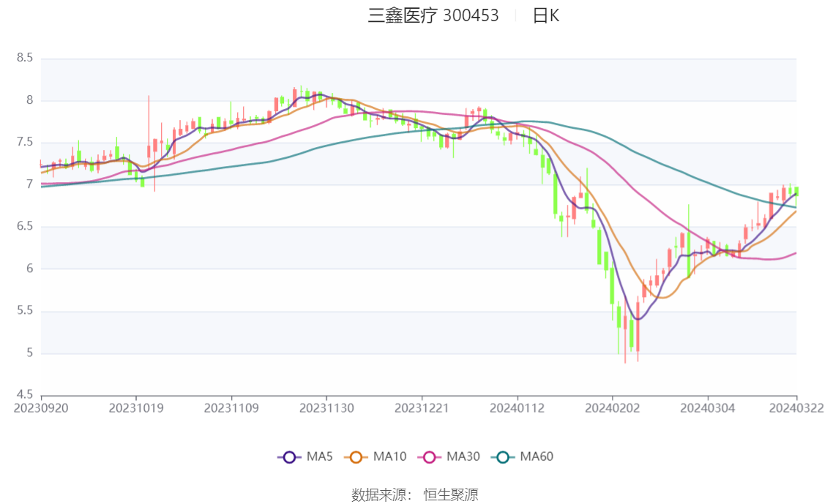Screen dimensions: 830x504
Task: Click the chart title 三鑫医疗 300453
Action: pyautogui.click(x=433, y=15)
